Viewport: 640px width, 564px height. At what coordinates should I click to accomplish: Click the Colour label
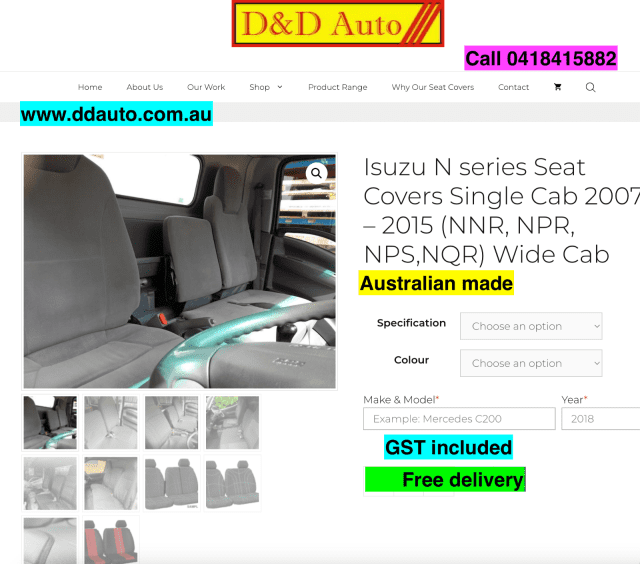[411, 360]
